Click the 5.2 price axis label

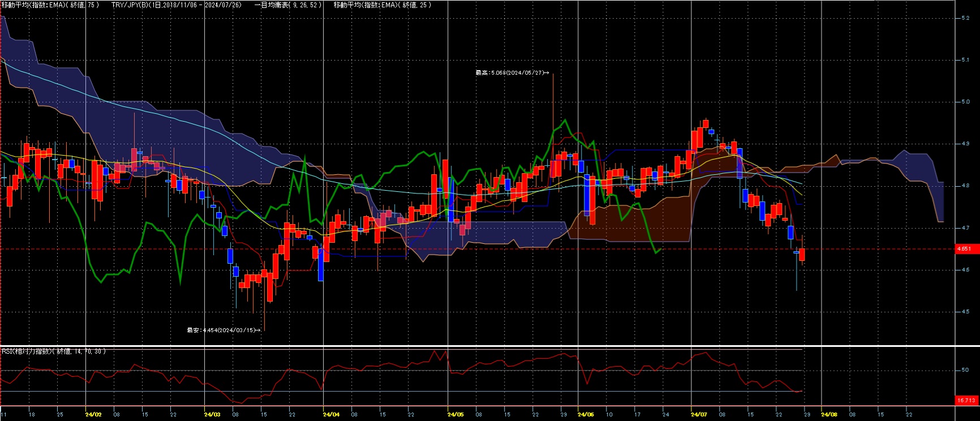click(965, 18)
